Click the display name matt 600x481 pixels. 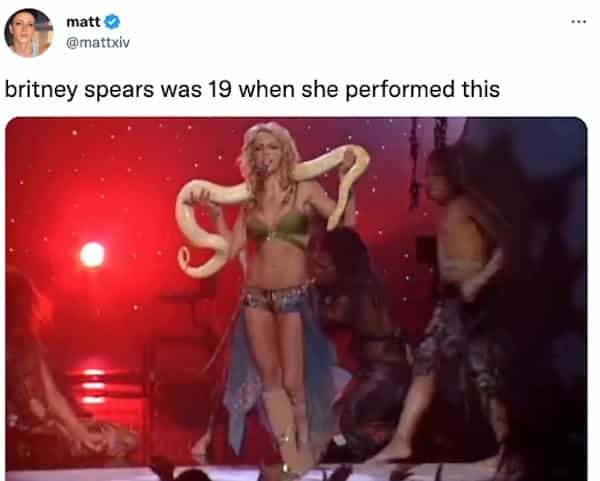pos(83,22)
